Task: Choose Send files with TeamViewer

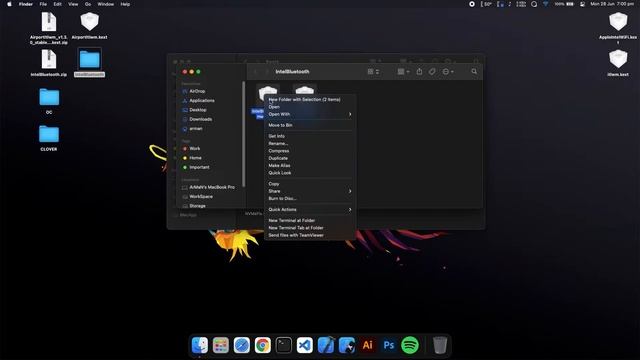Action: pyautogui.click(x=310, y=235)
